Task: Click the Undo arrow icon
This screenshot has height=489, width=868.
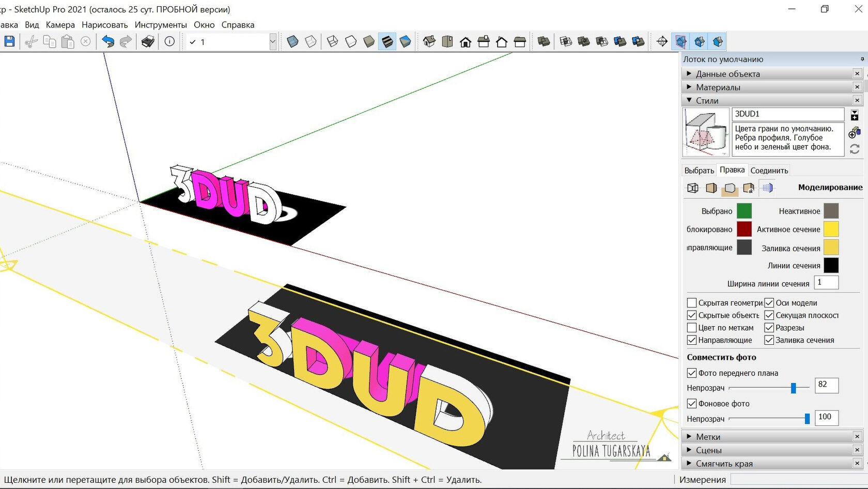Action: click(107, 41)
